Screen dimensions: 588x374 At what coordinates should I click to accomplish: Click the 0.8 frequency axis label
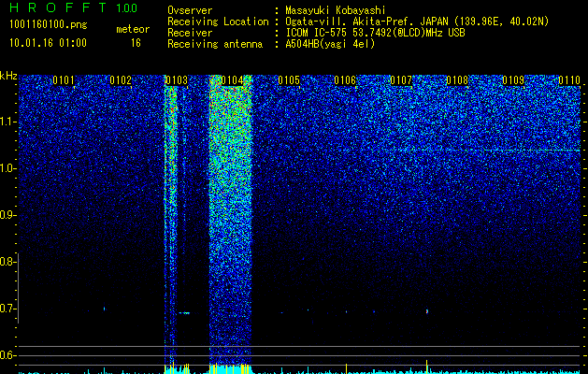point(7,262)
